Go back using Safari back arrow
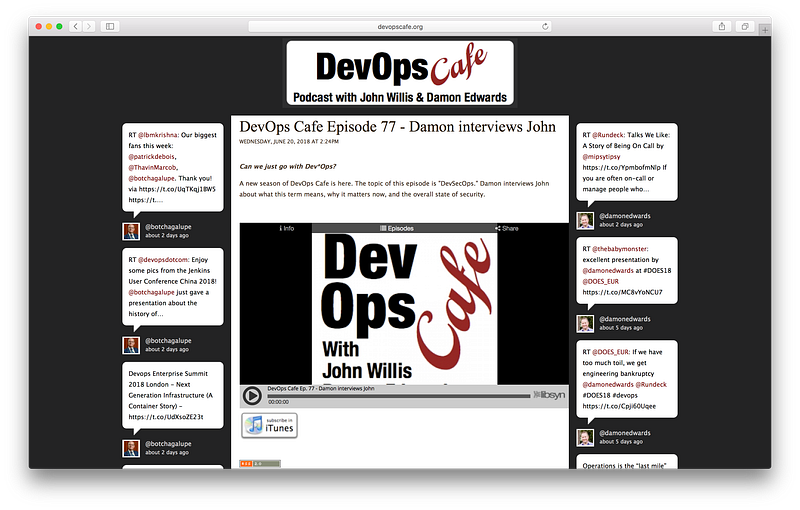The width and height of the screenshot is (800, 510). 76,27
